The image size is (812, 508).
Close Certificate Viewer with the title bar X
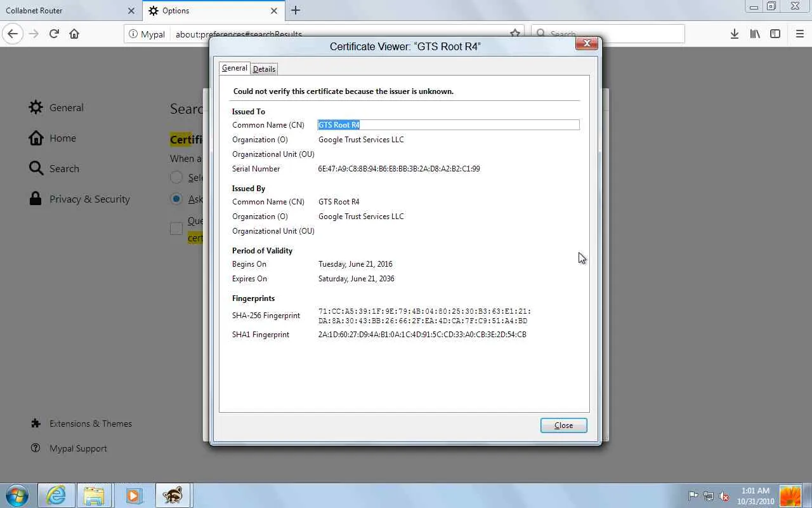click(x=587, y=43)
